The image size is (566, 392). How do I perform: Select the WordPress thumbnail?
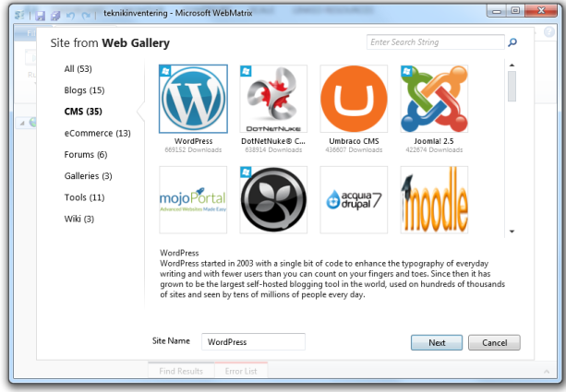(x=193, y=99)
